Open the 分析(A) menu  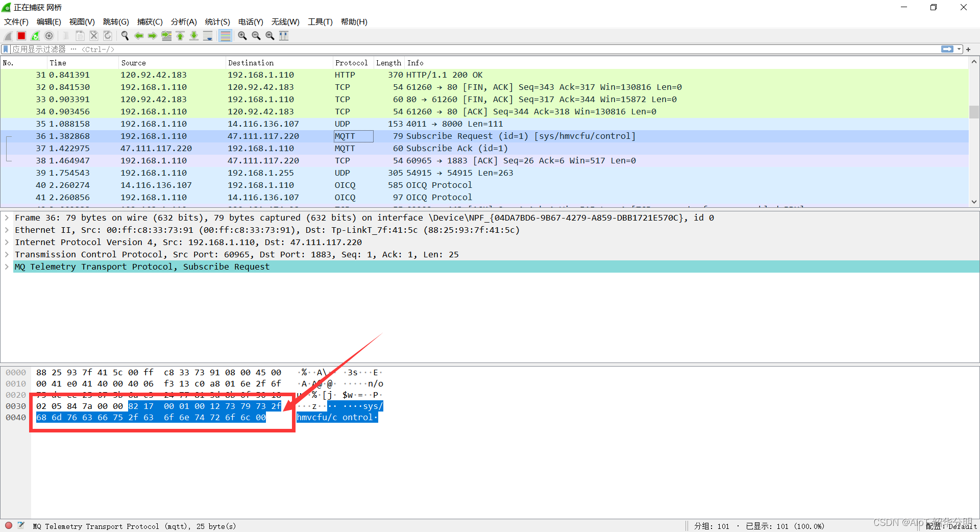click(x=183, y=22)
